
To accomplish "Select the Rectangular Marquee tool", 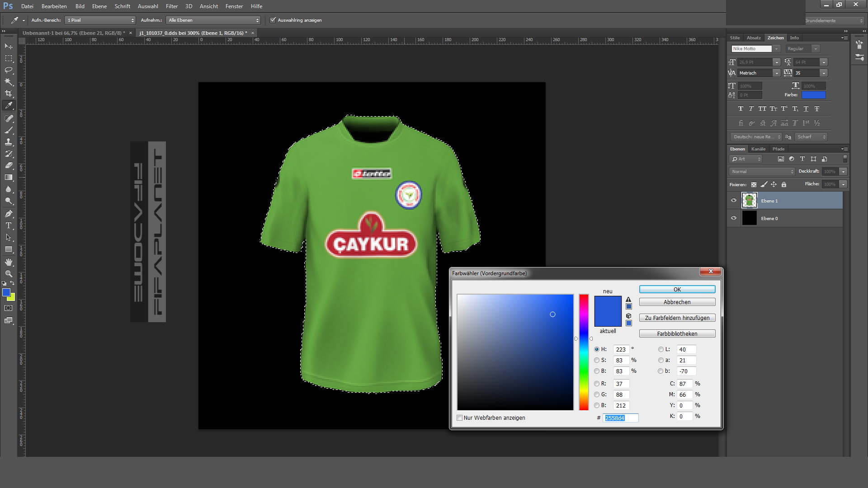I will pos(9,58).
